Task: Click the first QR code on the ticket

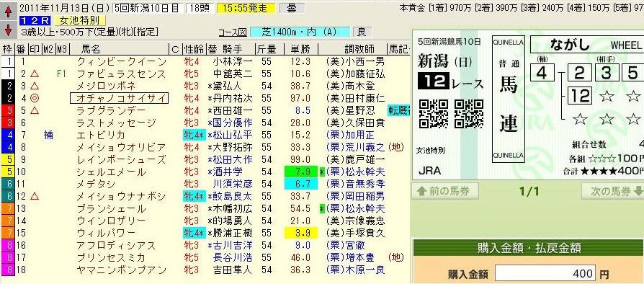Action: (x=434, y=114)
